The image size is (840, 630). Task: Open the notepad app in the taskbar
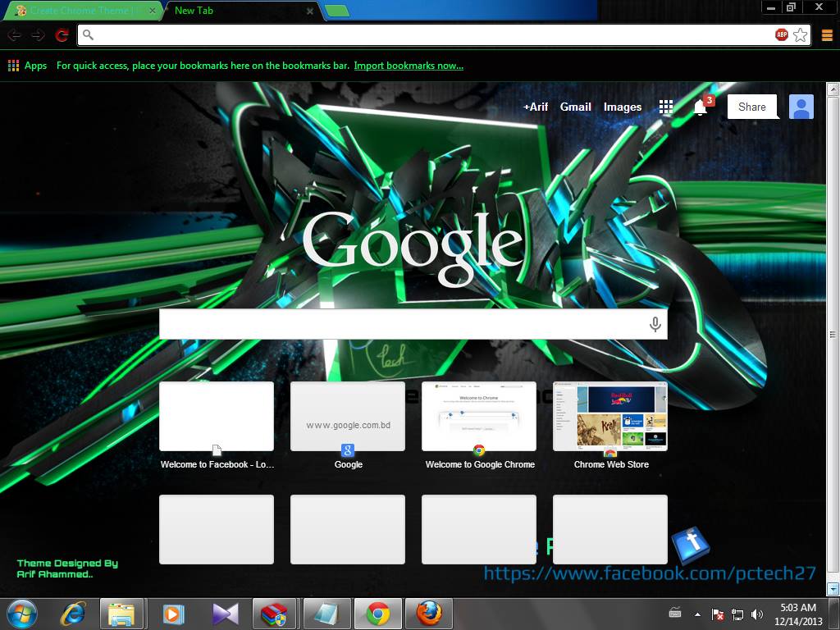(x=326, y=614)
